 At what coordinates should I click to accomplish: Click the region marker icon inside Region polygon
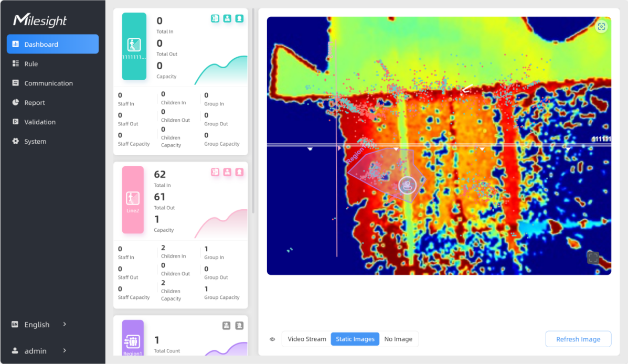pyautogui.click(x=407, y=185)
